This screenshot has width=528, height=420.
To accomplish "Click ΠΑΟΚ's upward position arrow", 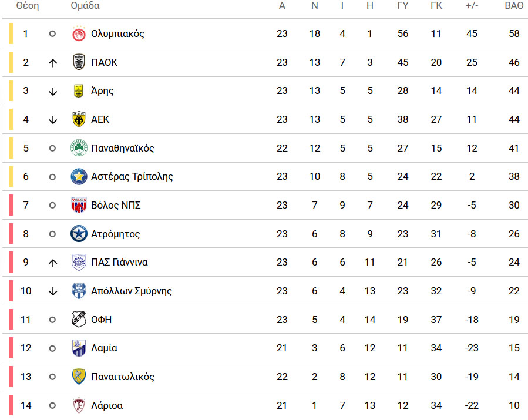I will pyautogui.click(x=52, y=63).
